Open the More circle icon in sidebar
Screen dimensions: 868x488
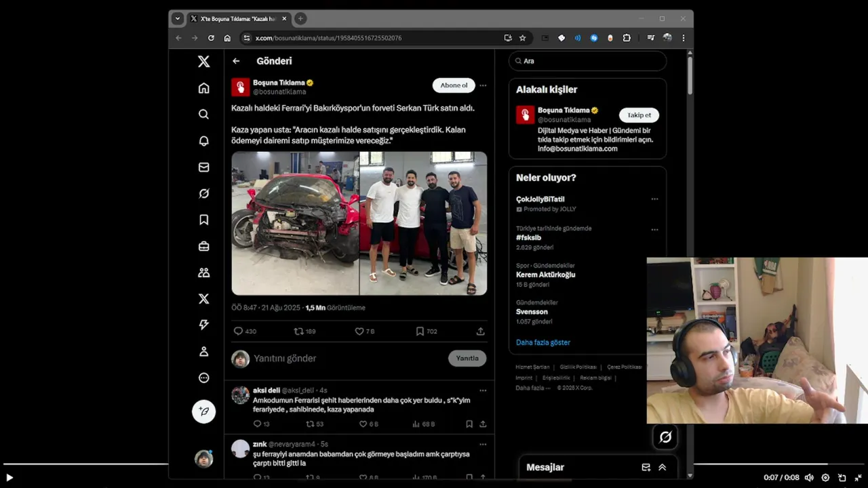(x=203, y=378)
